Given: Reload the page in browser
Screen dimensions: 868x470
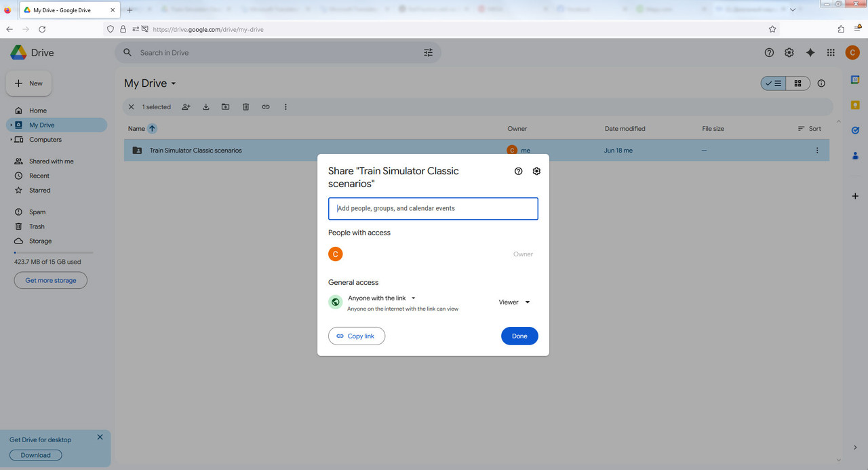Looking at the screenshot, I should point(42,29).
